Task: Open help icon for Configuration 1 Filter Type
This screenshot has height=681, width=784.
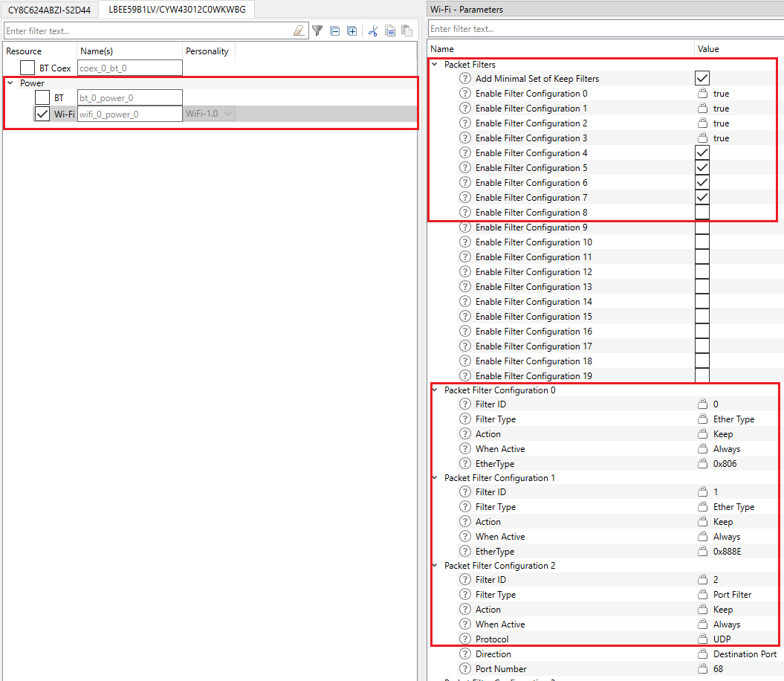Action: coord(465,507)
